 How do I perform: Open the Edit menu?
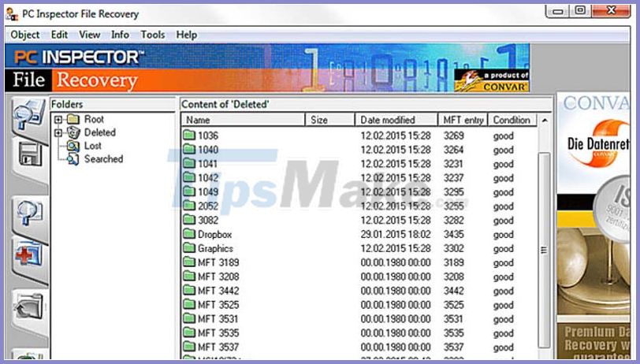tap(60, 35)
